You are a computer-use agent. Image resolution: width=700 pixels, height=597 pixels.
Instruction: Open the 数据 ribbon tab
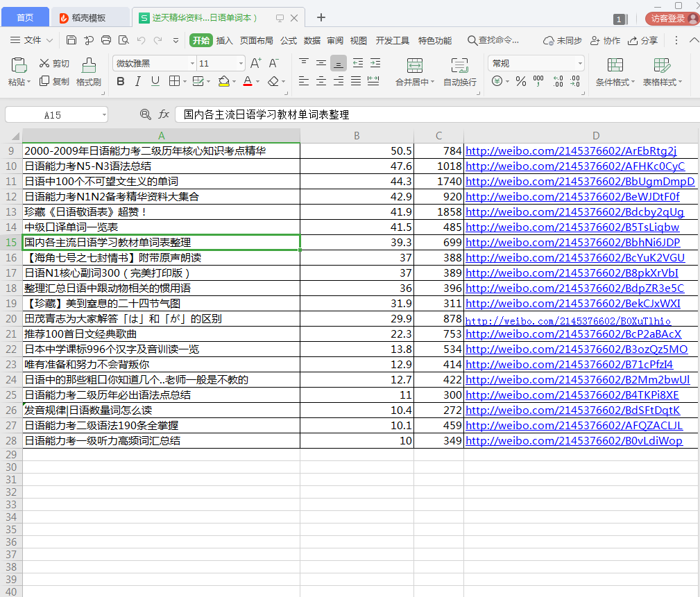click(x=311, y=40)
